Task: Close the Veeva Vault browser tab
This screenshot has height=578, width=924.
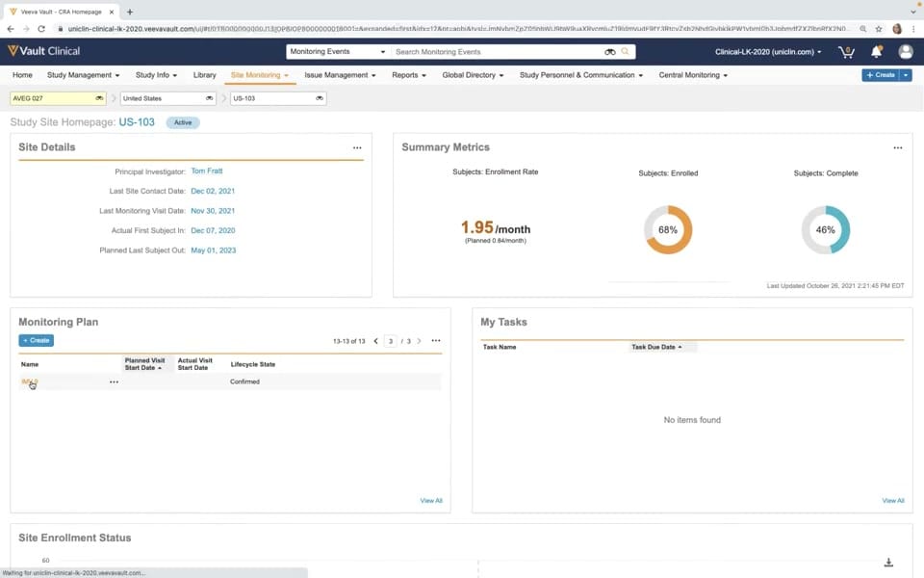Action: [112, 12]
